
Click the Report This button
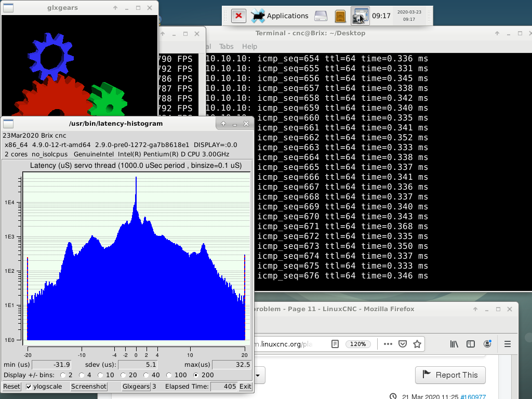tap(450, 375)
